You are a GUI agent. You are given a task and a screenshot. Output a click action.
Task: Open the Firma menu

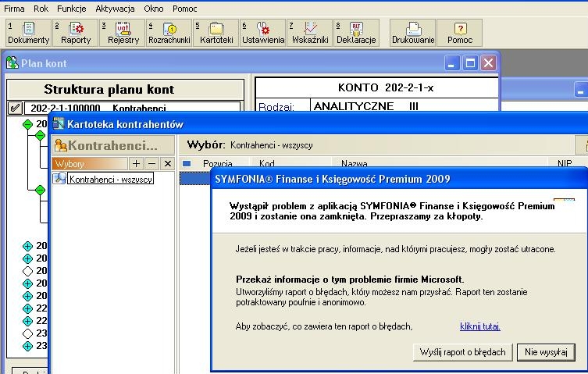click(x=14, y=9)
